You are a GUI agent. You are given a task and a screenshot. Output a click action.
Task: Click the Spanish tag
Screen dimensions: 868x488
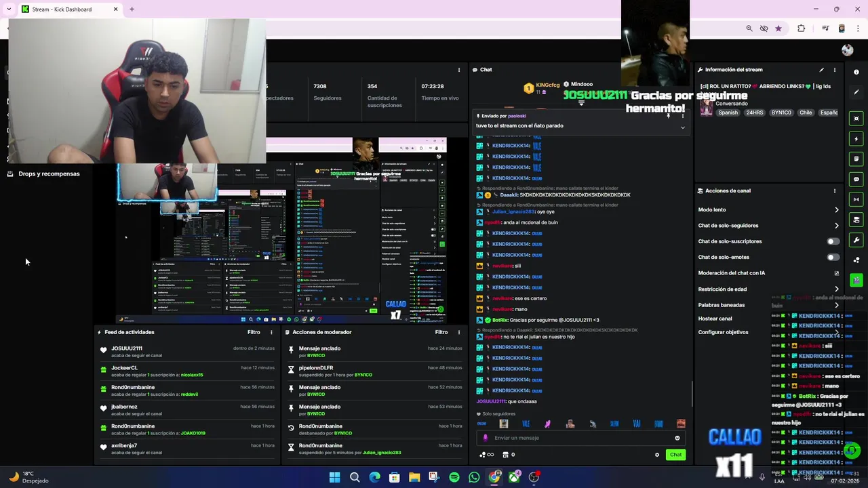pos(728,113)
